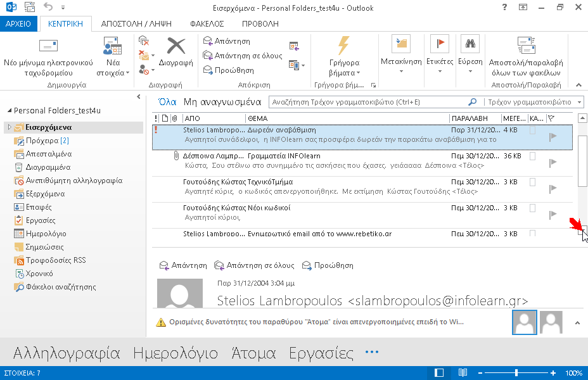Click the mailbox search field

coord(369,102)
